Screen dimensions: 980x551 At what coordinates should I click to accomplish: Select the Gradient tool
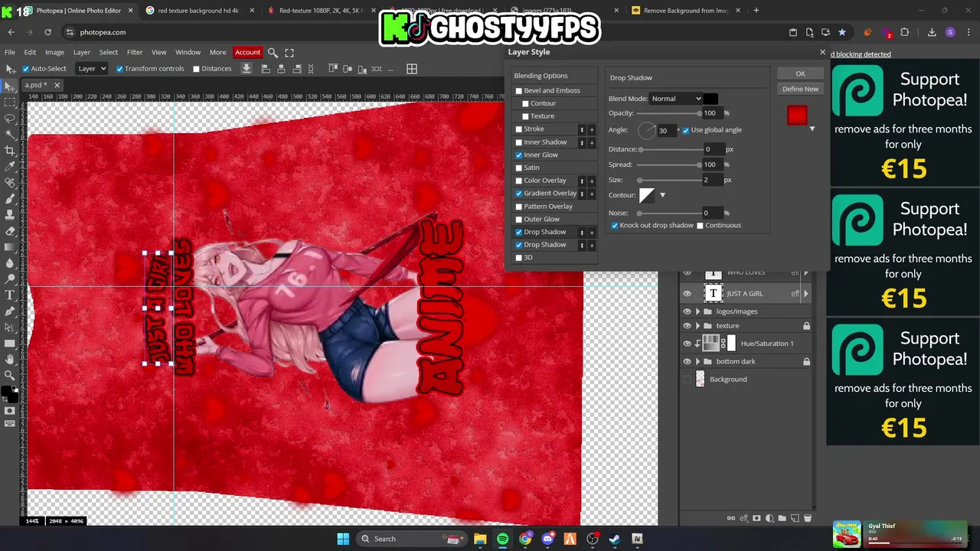point(10,246)
